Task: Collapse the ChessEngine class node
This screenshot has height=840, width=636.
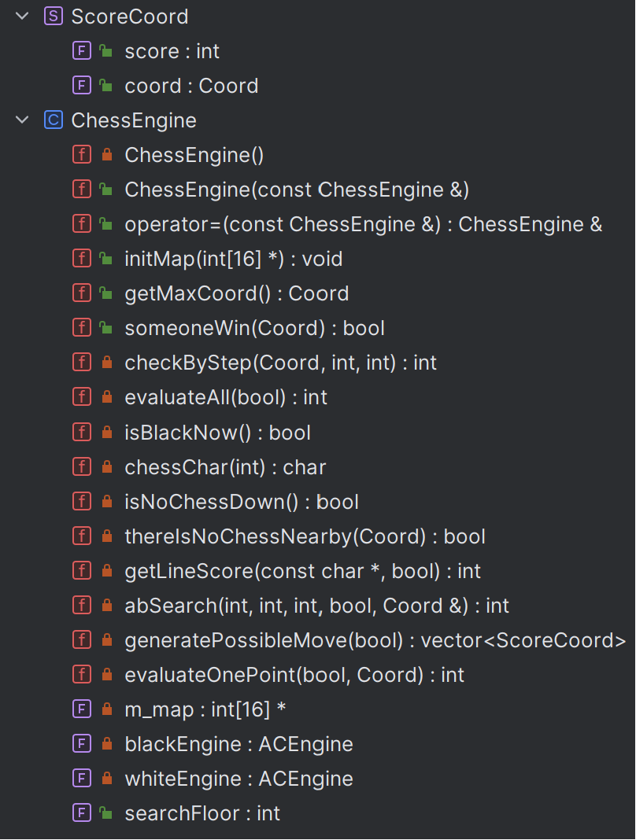Action: (22, 120)
